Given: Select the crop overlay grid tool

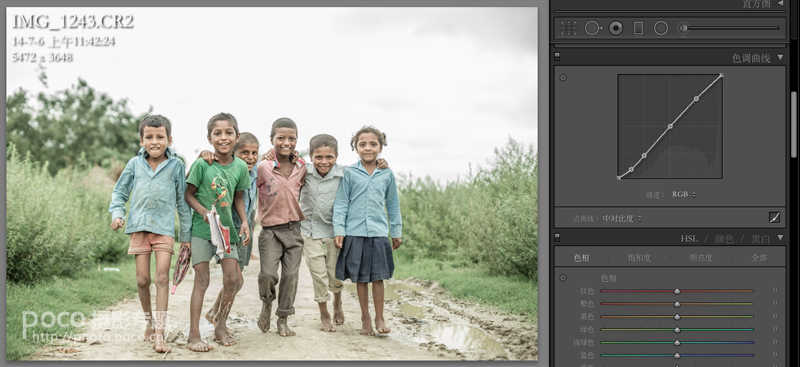Looking at the screenshot, I should 568,28.
